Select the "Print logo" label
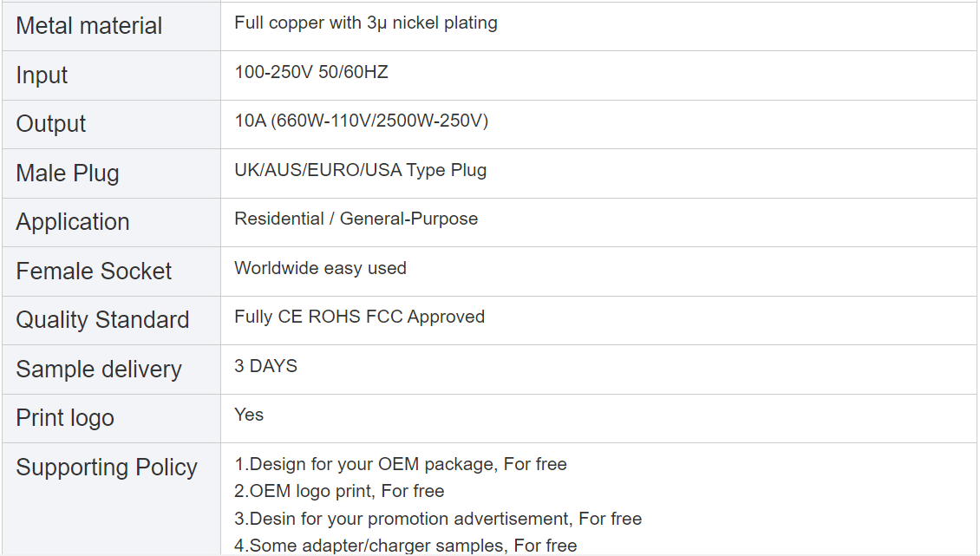 65,418
